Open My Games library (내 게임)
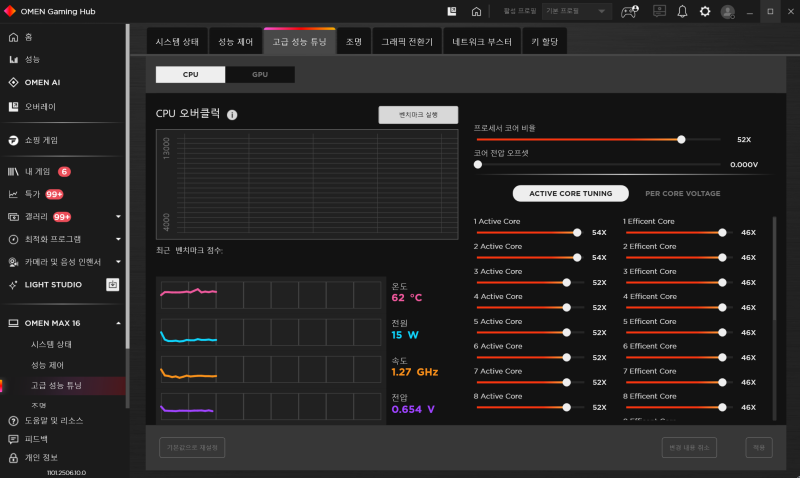This screenshot has height=478, width=800. pyautogui.click(x=30, y=172)
